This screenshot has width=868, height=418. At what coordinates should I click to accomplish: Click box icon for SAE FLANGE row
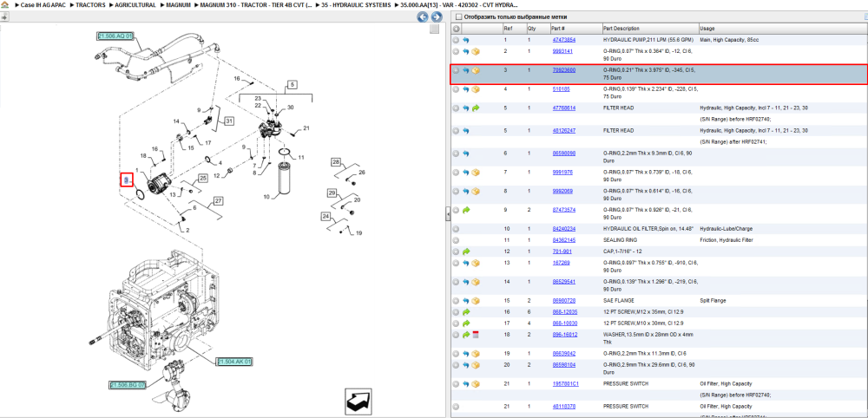476,301
